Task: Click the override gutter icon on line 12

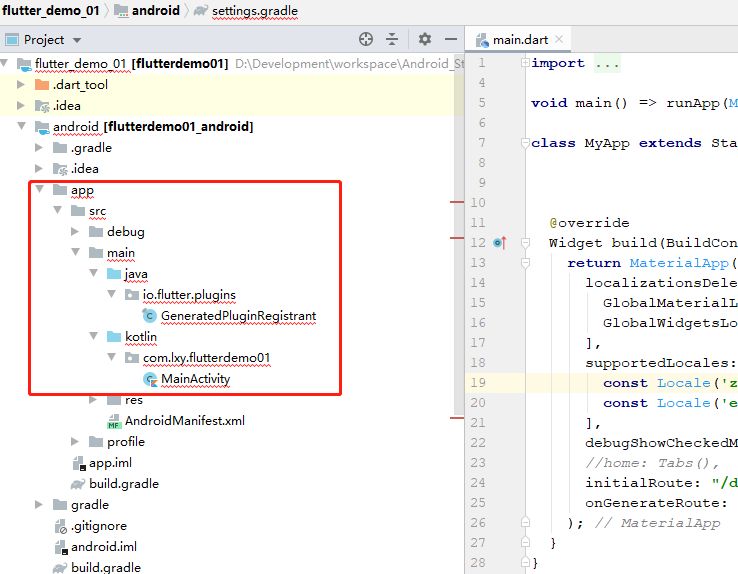Action: pos(499,243)
